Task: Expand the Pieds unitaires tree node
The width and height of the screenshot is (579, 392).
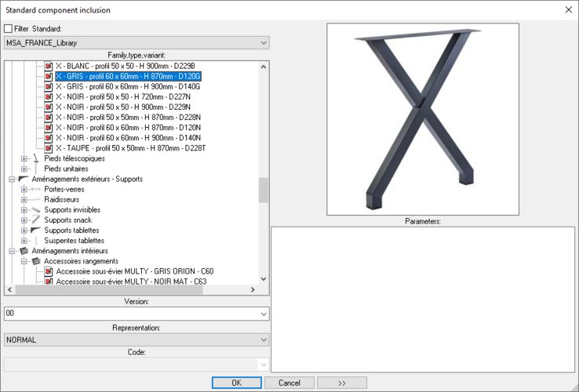Action: [24, 169]
